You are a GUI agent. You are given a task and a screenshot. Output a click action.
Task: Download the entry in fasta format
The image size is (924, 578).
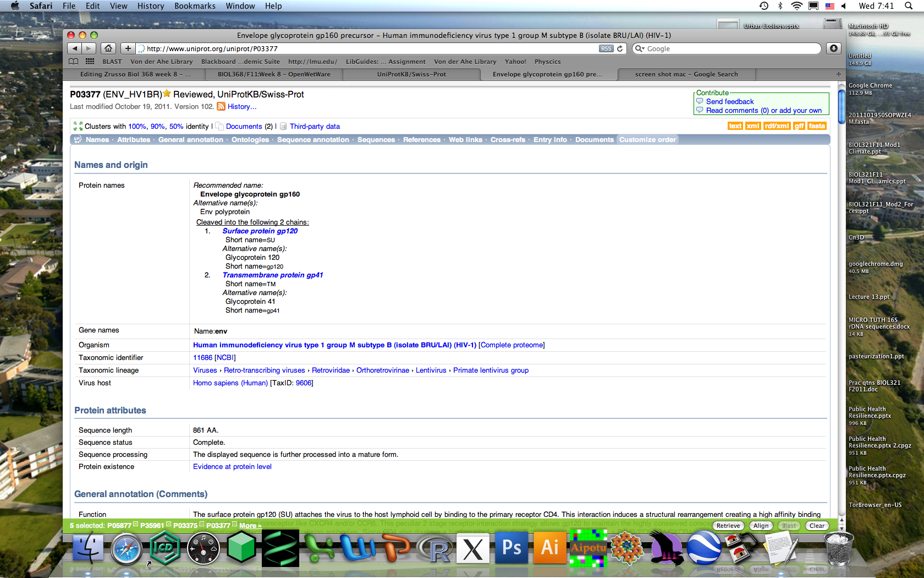(x=817, y=126)
